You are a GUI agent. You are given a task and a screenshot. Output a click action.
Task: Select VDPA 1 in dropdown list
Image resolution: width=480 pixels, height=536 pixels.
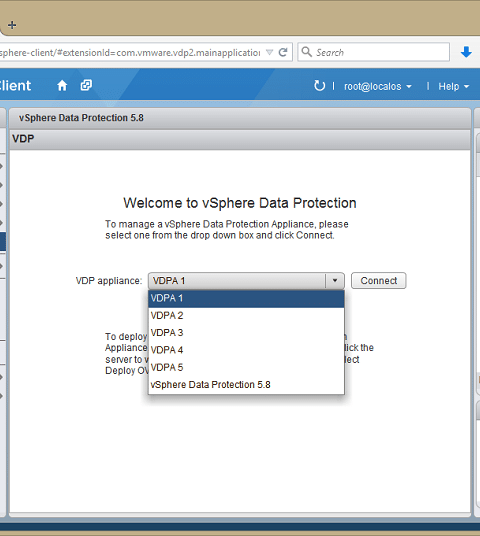coord(246,298)
